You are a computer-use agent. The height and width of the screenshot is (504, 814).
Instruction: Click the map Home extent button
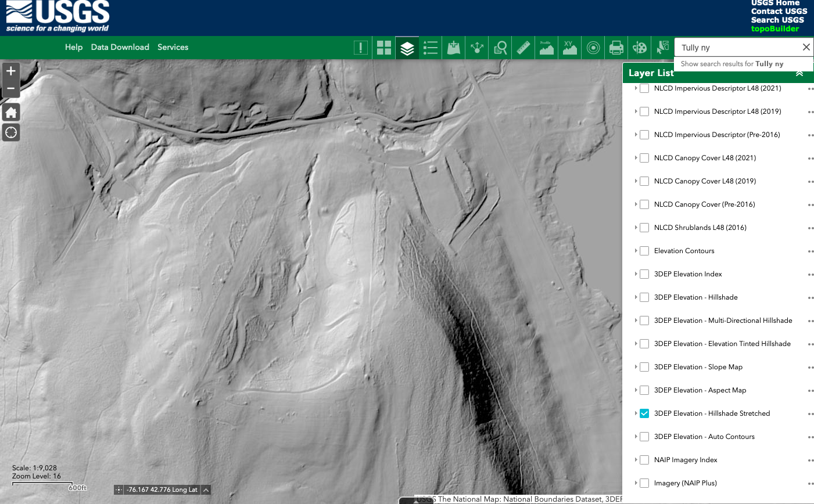click(x=11, y=113)
